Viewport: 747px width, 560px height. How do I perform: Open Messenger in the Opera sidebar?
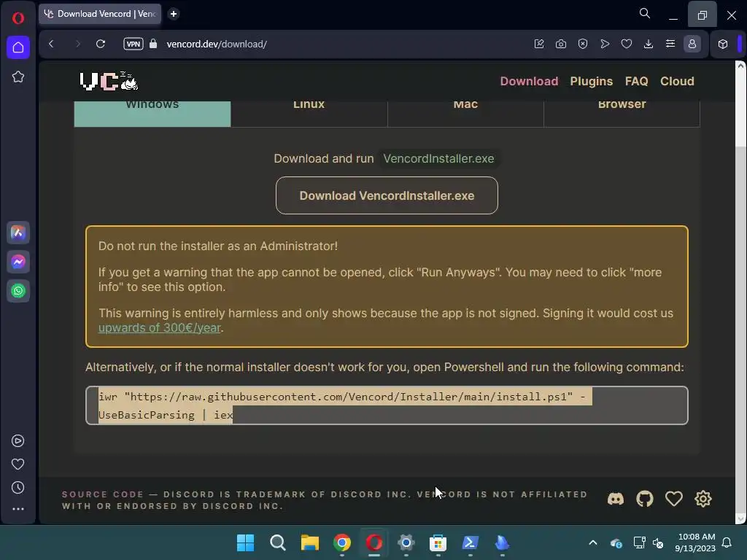[x=18, y=262]
